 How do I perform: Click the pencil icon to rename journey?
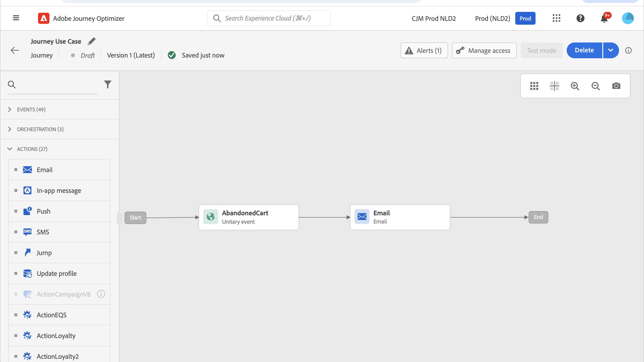click(91, 41)
